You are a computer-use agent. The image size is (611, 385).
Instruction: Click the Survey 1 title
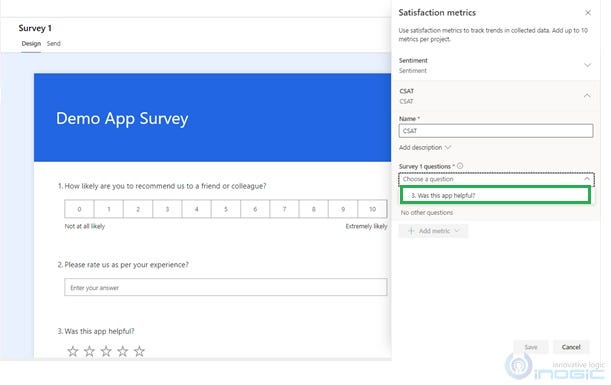(x=35, y=28)
